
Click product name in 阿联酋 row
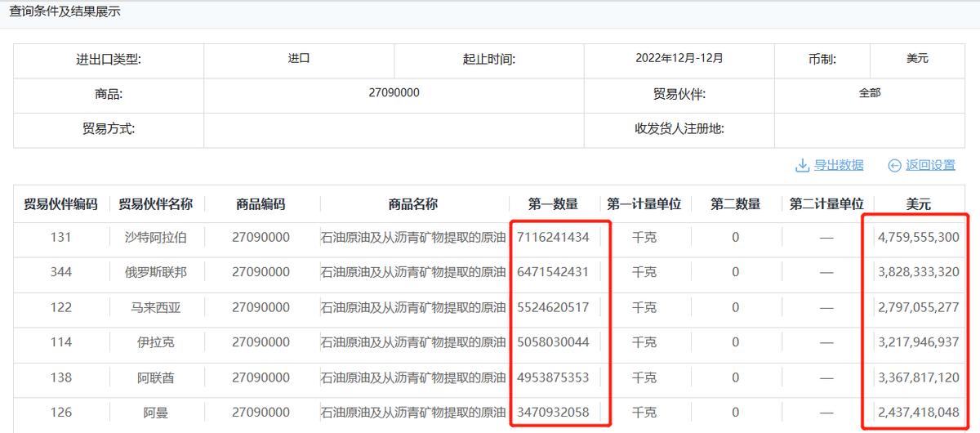[412, 377]
